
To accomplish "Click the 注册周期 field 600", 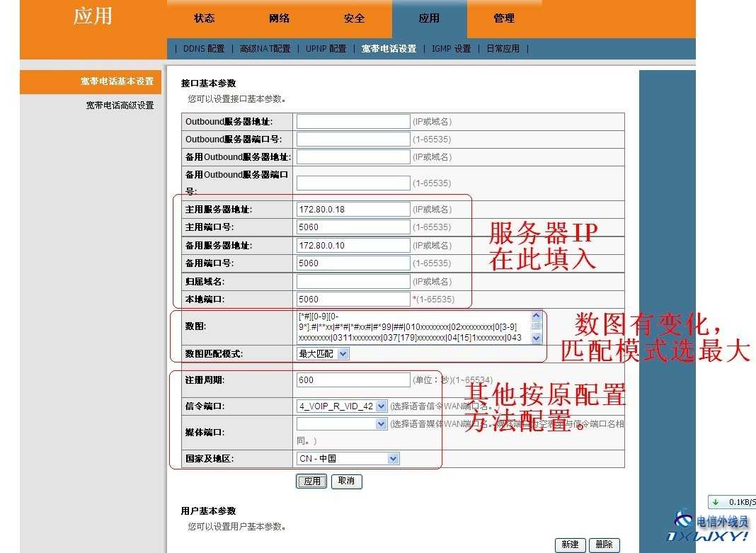I will [353, 380].
